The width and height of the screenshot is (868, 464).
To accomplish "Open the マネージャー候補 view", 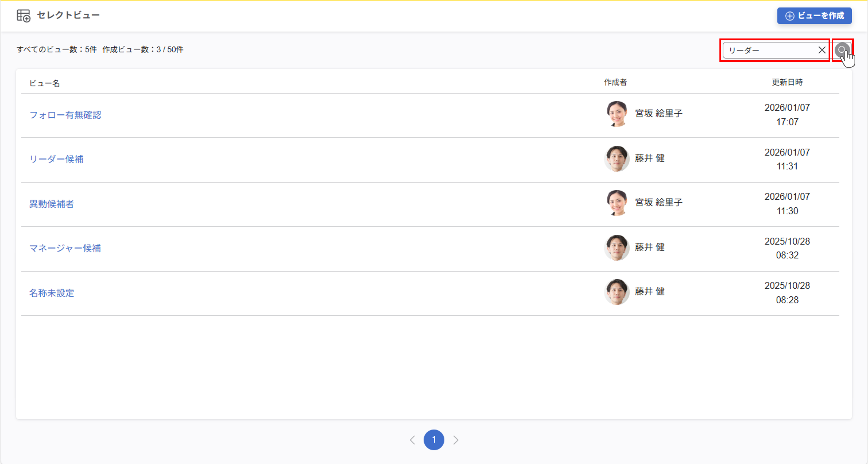I will pos(65,248).
